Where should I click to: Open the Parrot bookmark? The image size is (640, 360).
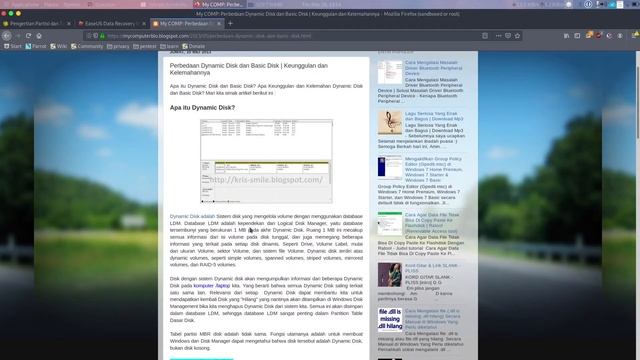point(36,47)
